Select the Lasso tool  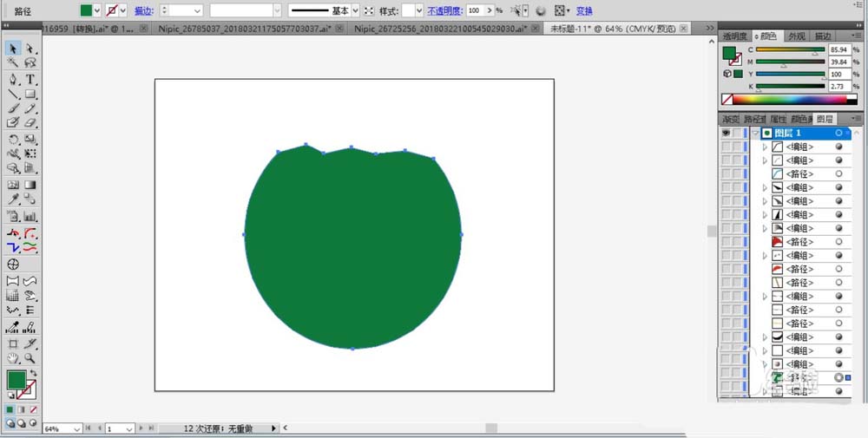click(x=30, y=63)
